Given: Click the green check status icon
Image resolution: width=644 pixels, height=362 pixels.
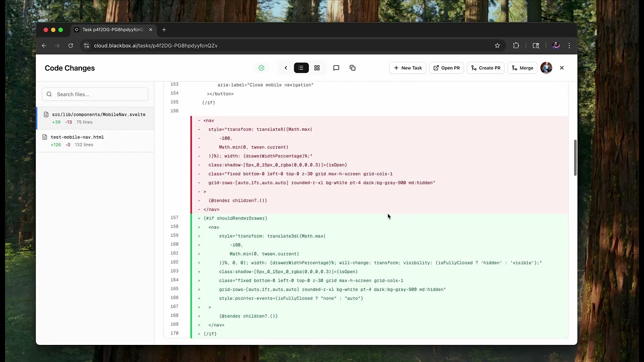Looking at the screenshot, I should pyautogui.click(x=261, y=67).
